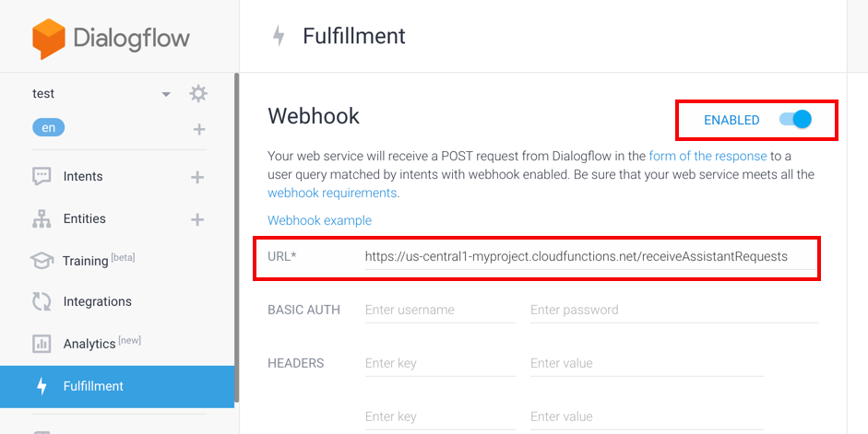Open the Webhook example link
This screenshot has width=868, height=434.
click(319, 220)
